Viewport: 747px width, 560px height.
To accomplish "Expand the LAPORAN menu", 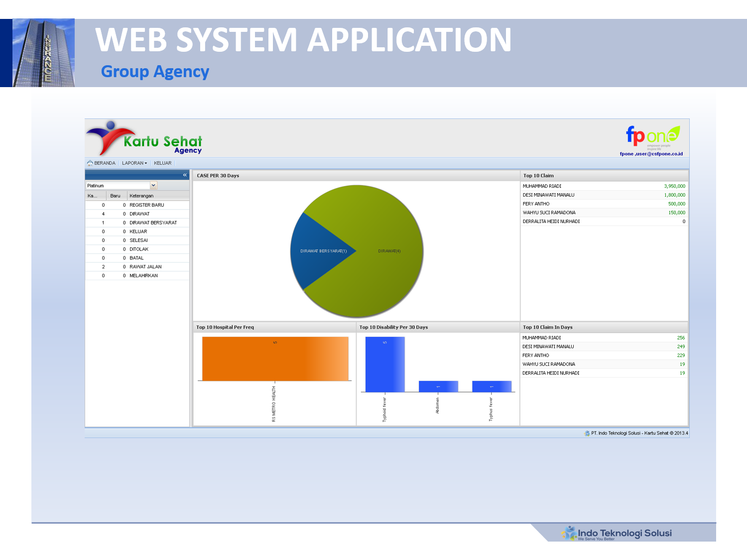I will tap(134, 163).
